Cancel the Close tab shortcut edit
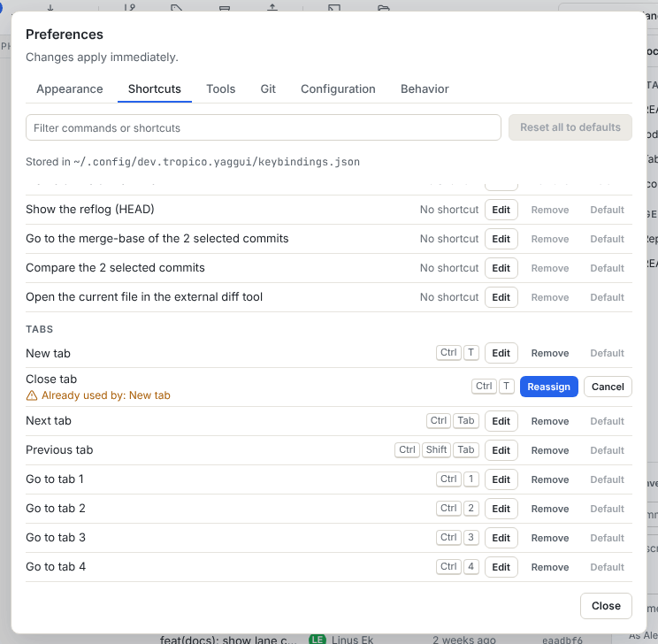 coord(608,387)
